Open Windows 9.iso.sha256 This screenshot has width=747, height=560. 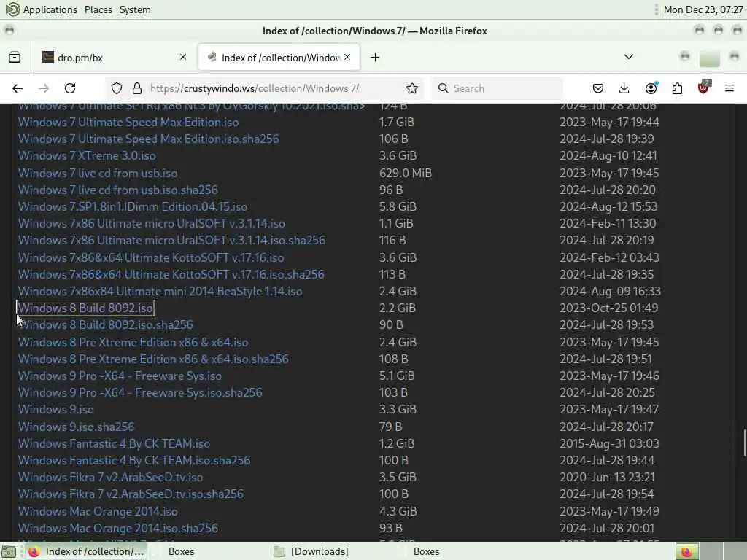(76, 427)
